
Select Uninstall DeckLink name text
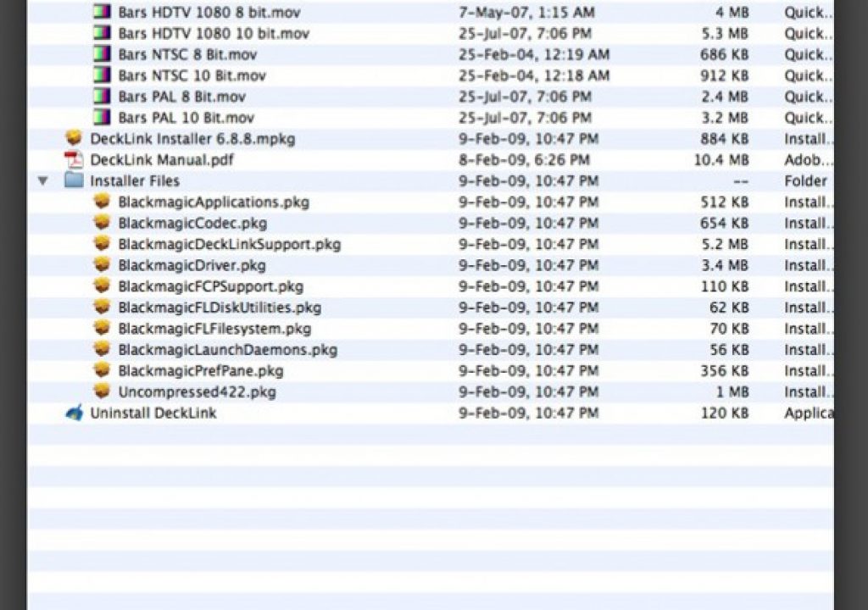[153, 413]
